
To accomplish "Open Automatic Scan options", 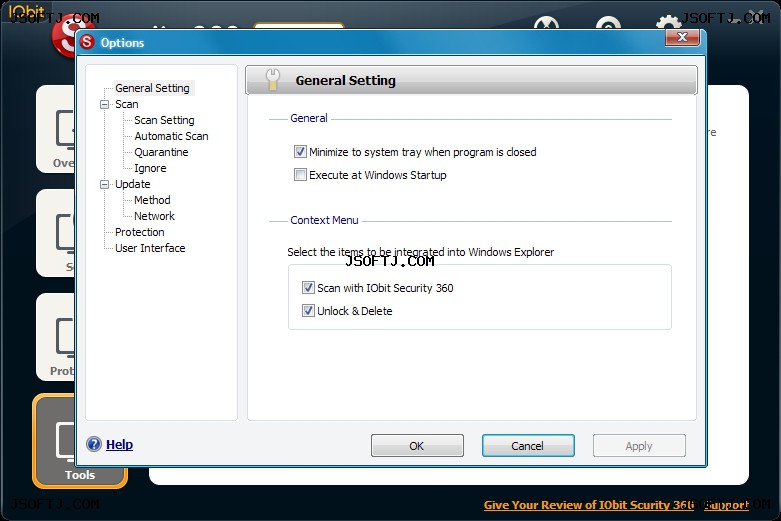I will click(x=171, y=136).
